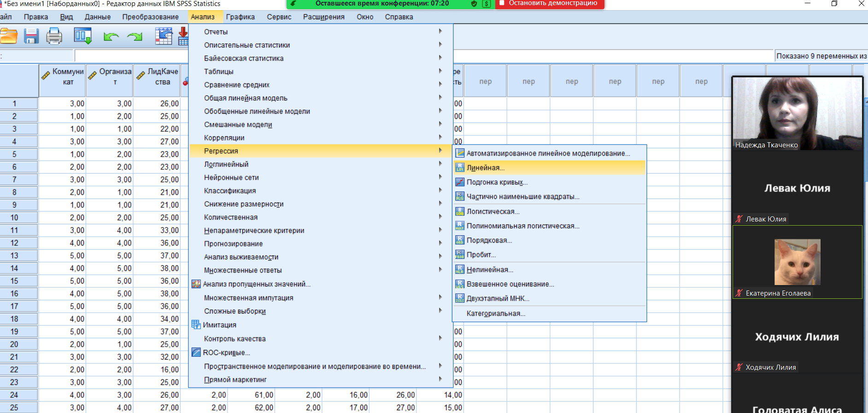
Task: Click Надежда Ткаченко video thumbnail
Action: click(x=797, y=113)
